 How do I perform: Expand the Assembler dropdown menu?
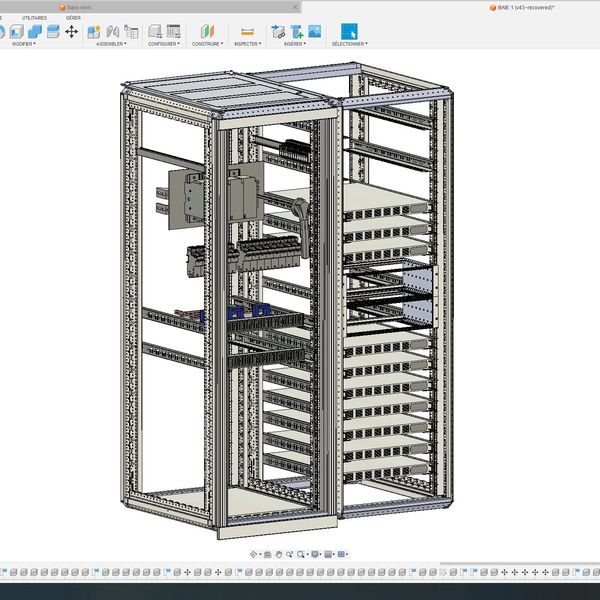[x=113, y=44]
